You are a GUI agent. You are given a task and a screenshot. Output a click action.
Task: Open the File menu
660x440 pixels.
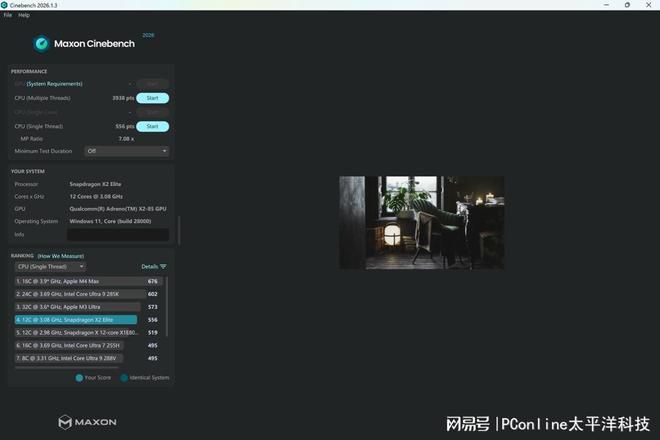[x=8, y=15]
